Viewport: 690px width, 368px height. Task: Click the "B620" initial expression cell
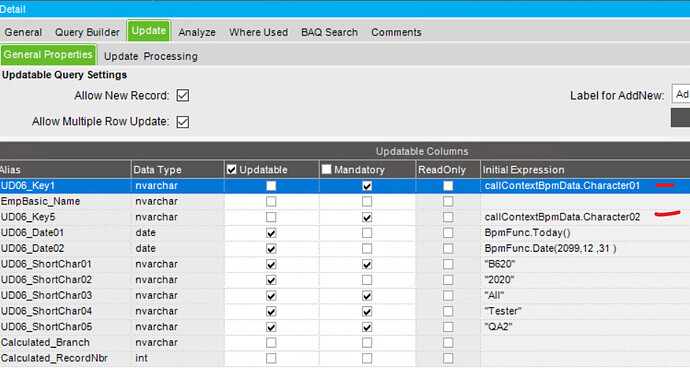tap(585, 264)
